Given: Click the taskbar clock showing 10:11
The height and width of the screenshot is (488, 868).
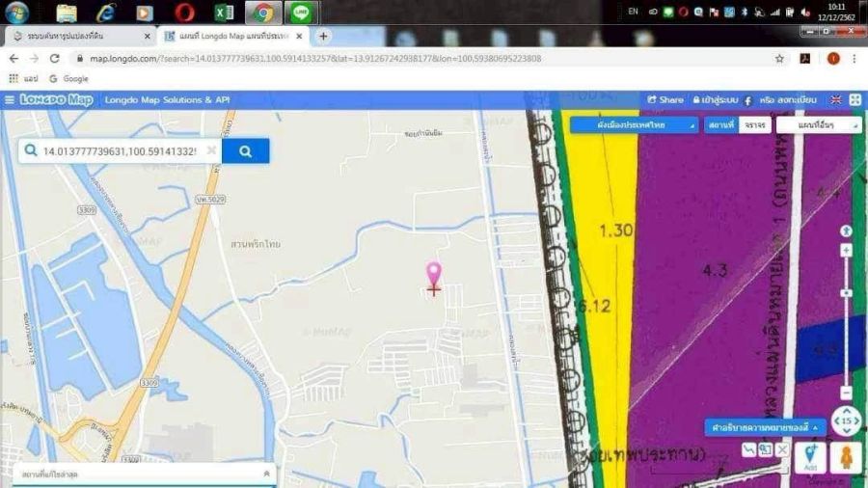Looking at the screenshot, I should (x=836, y=13).
